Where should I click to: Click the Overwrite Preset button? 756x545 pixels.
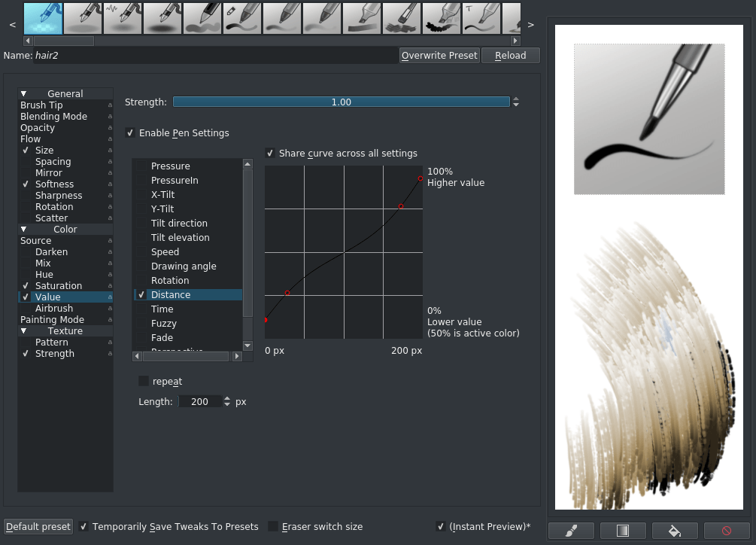[439, 55]
